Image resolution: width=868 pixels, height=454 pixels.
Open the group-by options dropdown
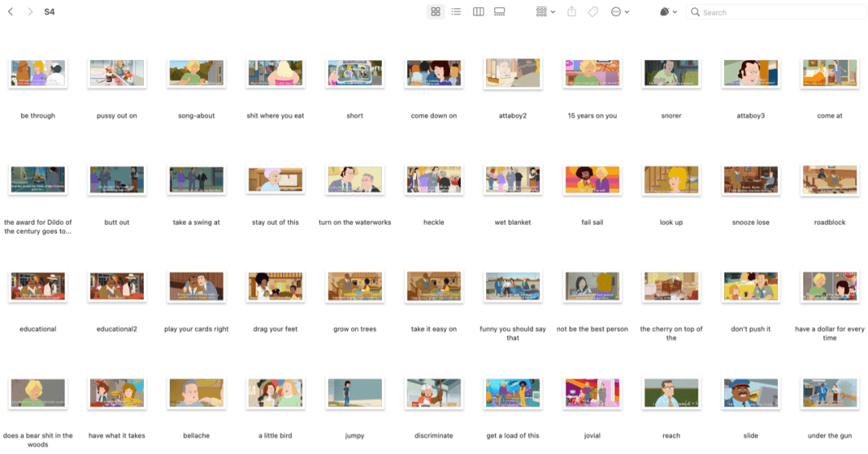click(545, 11)
